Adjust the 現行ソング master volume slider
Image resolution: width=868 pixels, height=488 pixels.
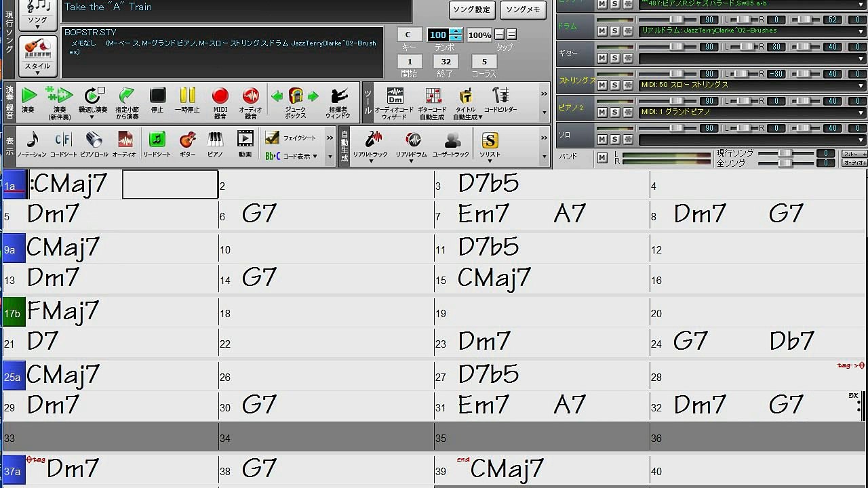(786, 153)
